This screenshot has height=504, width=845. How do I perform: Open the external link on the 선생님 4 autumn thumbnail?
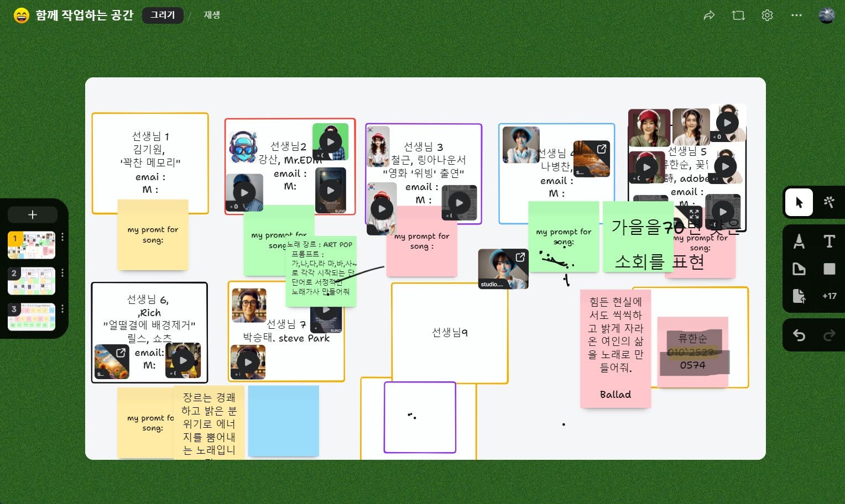602,148
